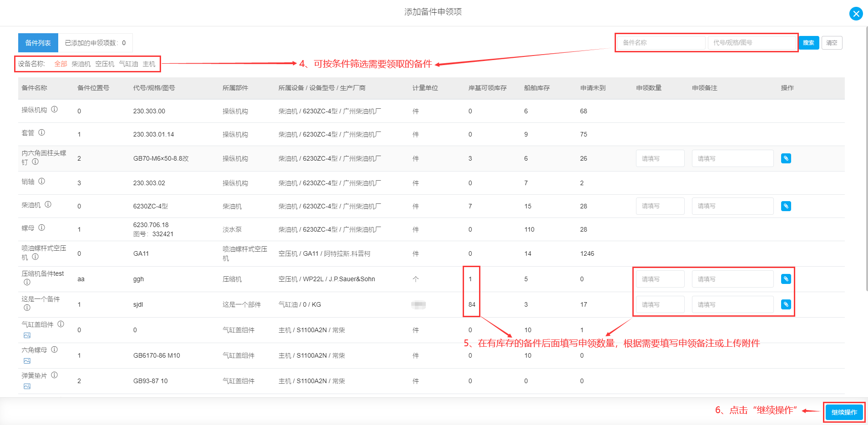Click 船舶库存 column header

(x=537, y=88)
